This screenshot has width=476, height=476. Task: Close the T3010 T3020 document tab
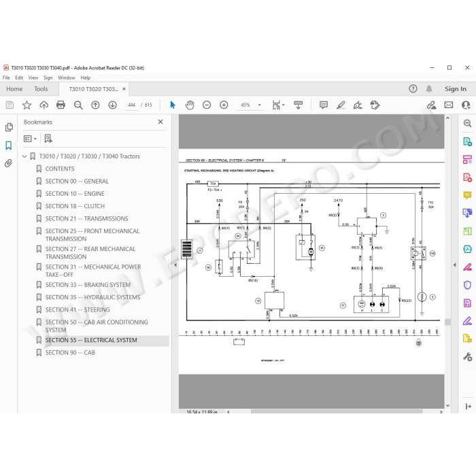[x=124, y=89]
